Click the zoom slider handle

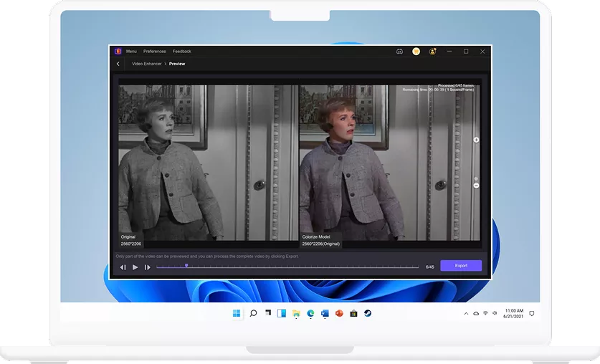tap(476, 178)
